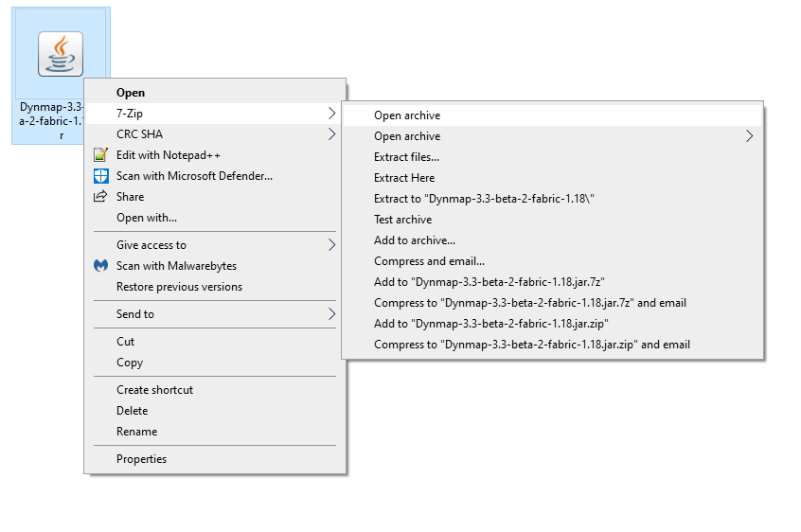Extract to "Dynmap-3.3-beta-2-fabric-1.18\" folder
The image size is (801, 532).
[553, 199]
